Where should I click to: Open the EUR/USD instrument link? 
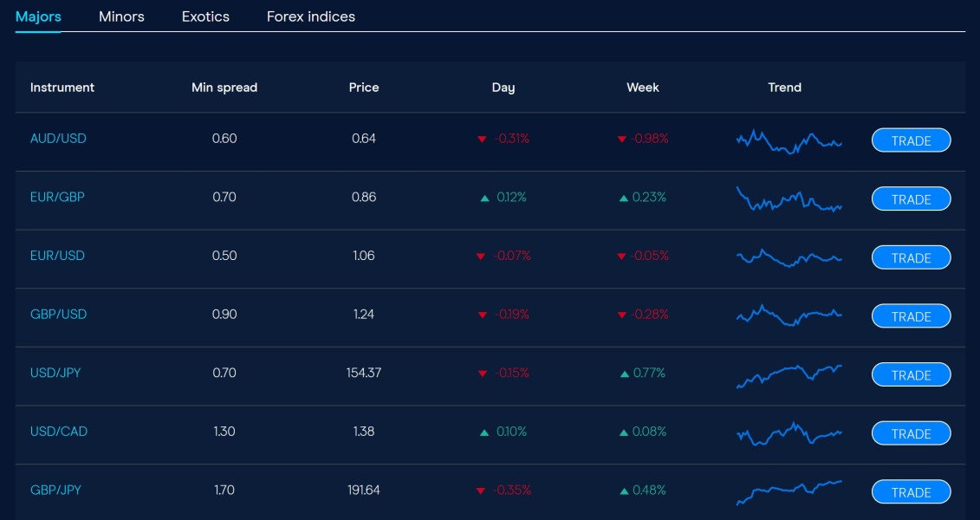(x=57, y=256)
